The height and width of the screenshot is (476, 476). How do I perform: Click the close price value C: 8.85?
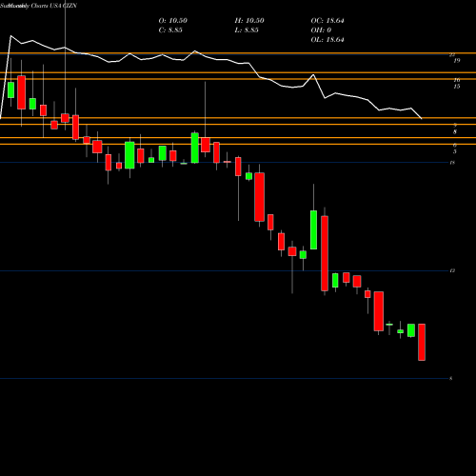pyautogui.click(x=170, y=30)
